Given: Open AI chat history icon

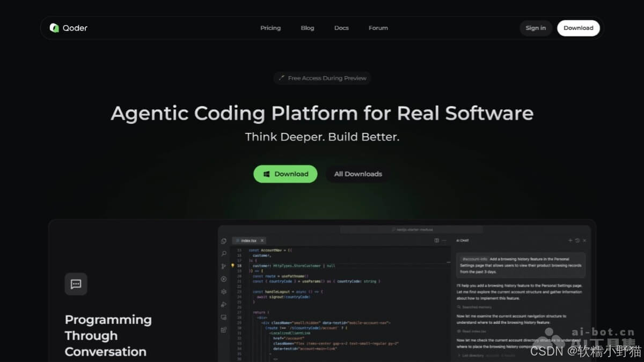Looking at the screenshot, I should [577, 241].
